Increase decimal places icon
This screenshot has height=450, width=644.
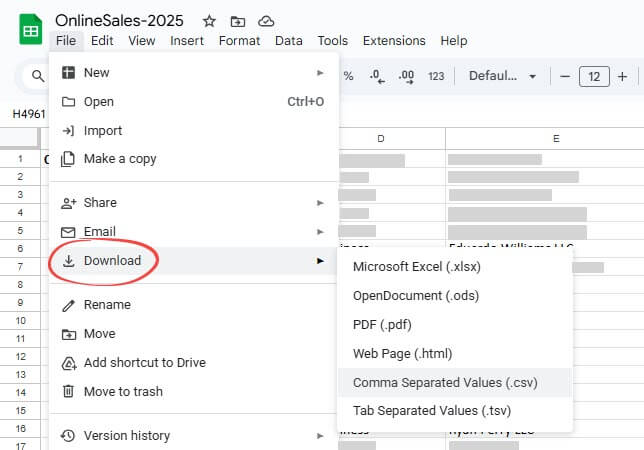click(406, 76)
